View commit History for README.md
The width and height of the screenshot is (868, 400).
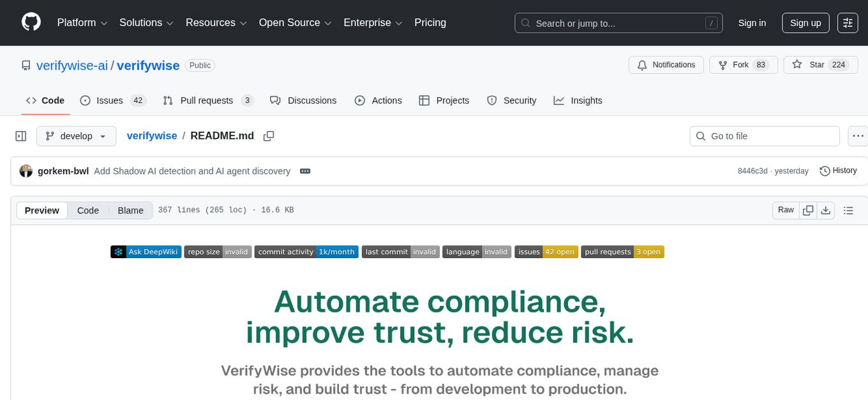[x=838, y=171]
